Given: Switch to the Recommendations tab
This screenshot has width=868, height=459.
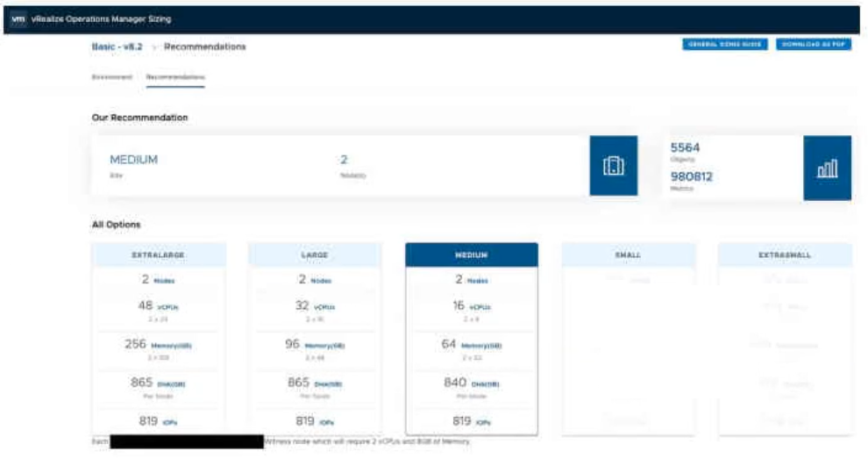Looking at the screenshot, I should [175, 77].
